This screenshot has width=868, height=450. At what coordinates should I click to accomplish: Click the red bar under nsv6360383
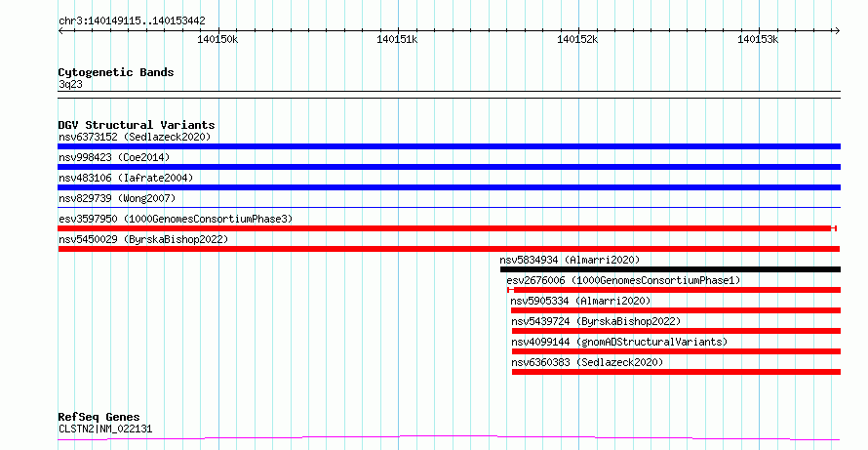click(x=676, y=372)
